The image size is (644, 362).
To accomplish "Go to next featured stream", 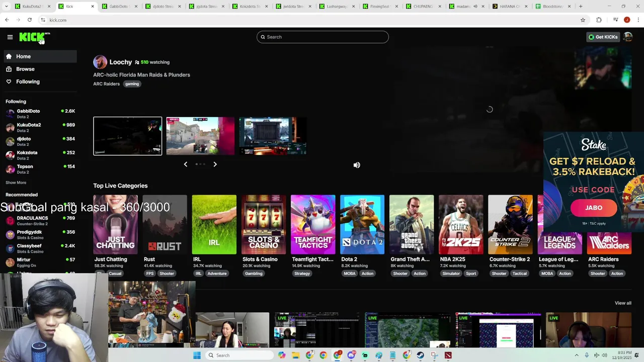I will point(215,164).
